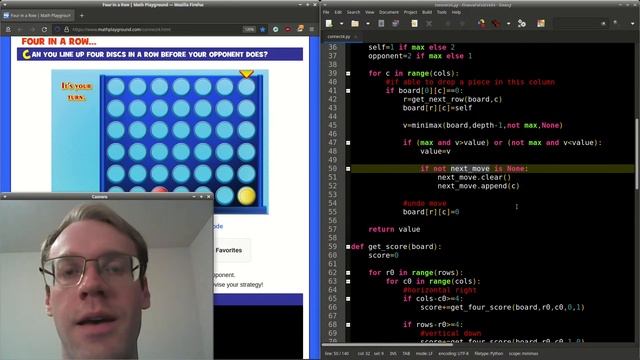Click the Compile icon in Geany toolbar

click(482, 24)
